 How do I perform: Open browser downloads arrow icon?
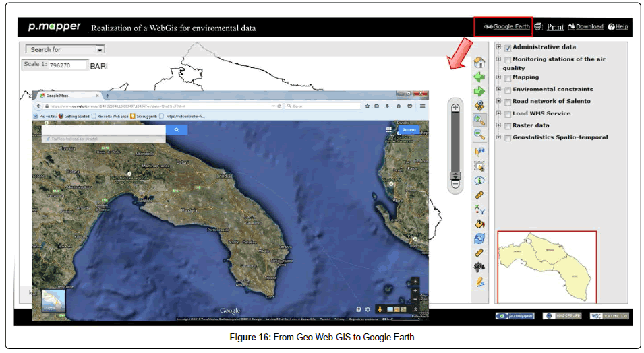coord(387,106)
